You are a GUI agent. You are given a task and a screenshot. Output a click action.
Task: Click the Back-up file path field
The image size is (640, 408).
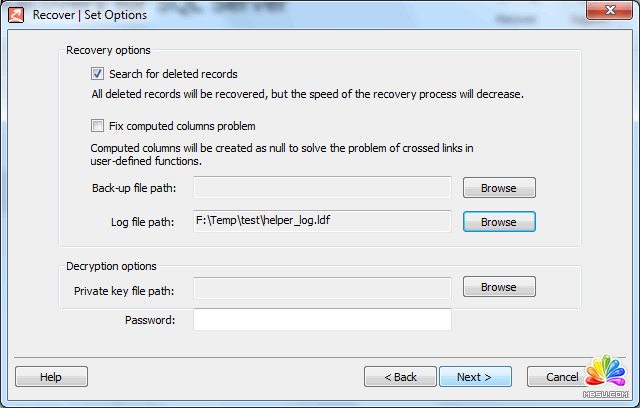[322, 188]
